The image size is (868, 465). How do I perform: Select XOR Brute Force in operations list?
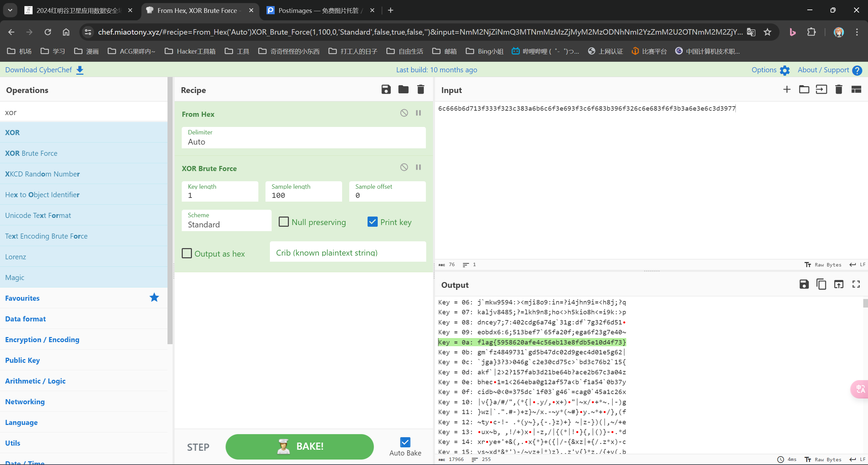pos(31,153)
